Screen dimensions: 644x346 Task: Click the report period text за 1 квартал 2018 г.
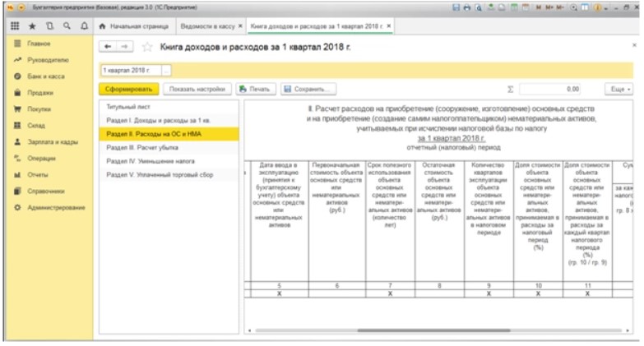click(451, 138)
